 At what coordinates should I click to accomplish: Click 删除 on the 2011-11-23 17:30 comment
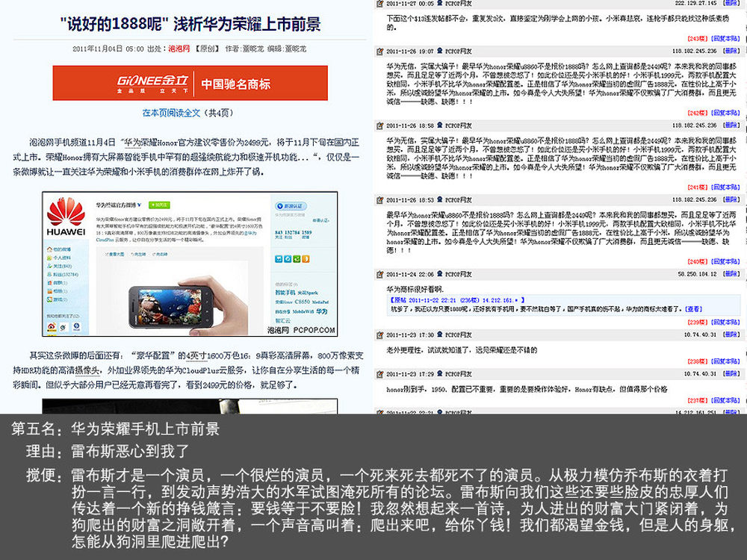coord(731,335)
